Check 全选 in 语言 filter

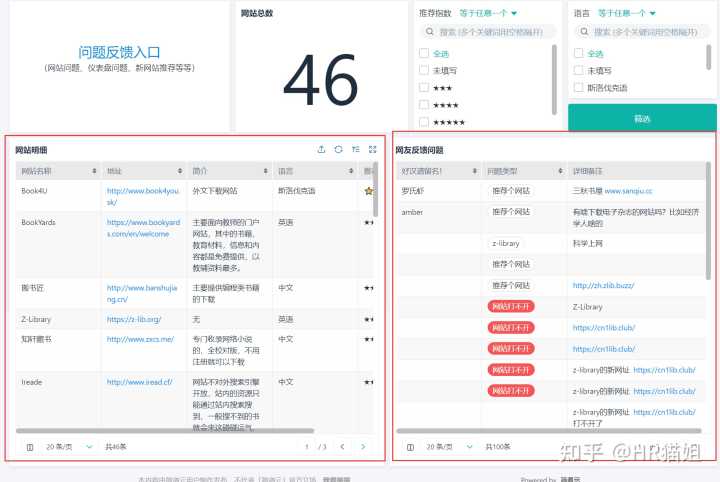(579, 53)
